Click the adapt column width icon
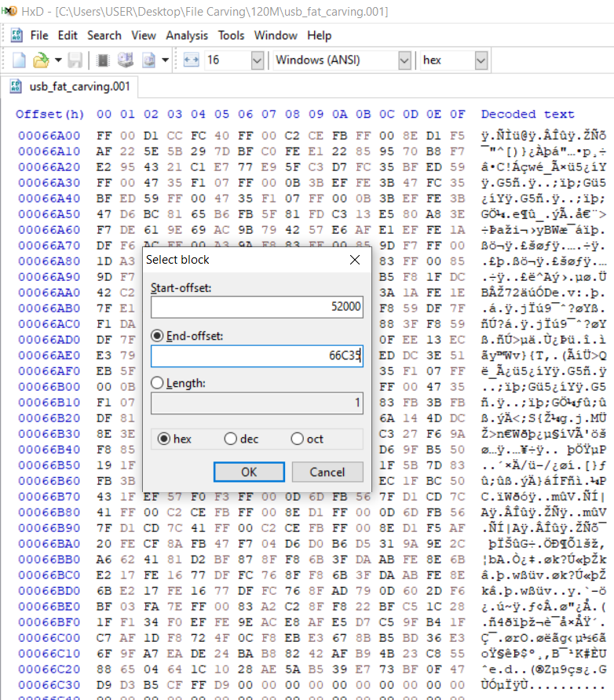 191,60
